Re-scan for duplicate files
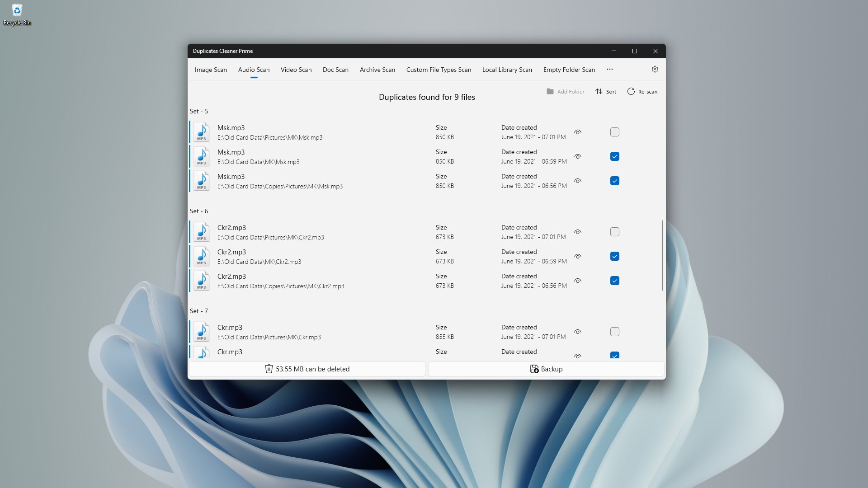 coord(642,91)
